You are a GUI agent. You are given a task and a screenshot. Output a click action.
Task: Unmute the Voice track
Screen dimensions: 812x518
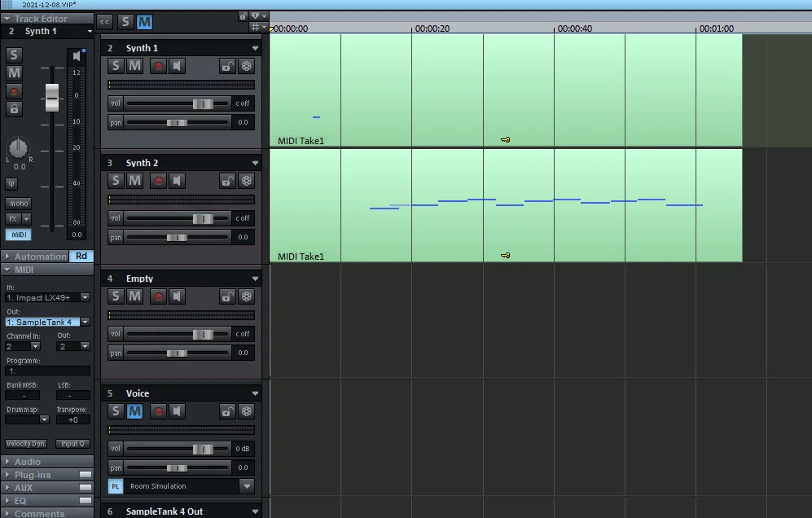click(134, 412)
